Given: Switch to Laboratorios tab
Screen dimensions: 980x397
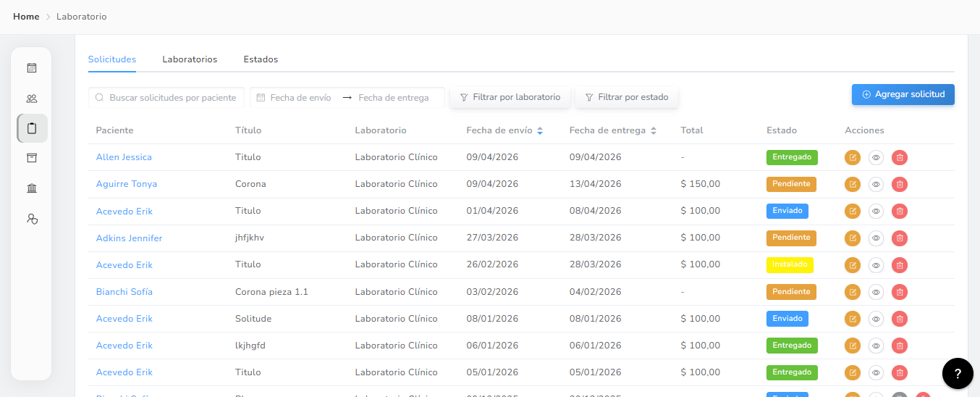Looking at the screenshot, I should pos(190,59).
